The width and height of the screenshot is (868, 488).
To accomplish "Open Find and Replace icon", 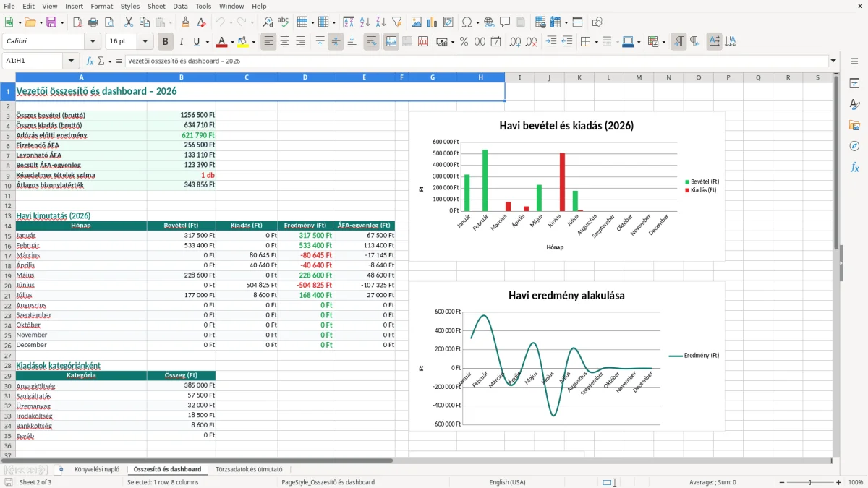I will click(x=268, y=22).
